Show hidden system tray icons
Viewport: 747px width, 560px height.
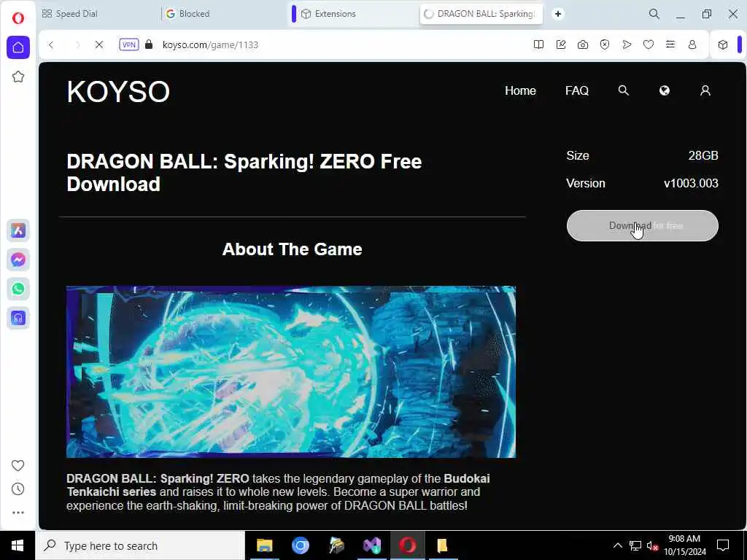tap(617, 545)
